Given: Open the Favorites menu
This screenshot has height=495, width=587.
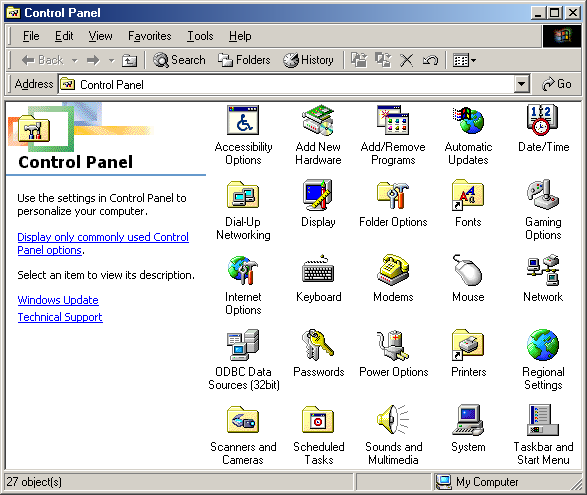Looking at the screenshot, I should pos(149,36).
